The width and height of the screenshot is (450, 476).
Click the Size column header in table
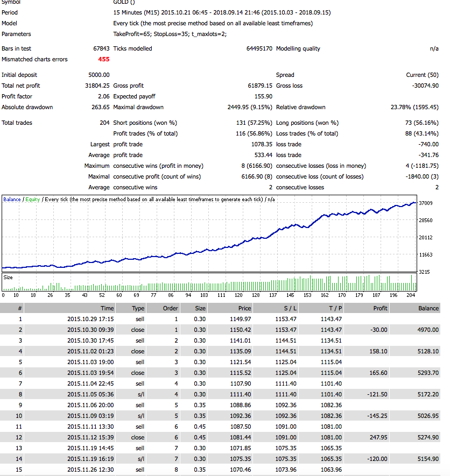click(193, 308)
